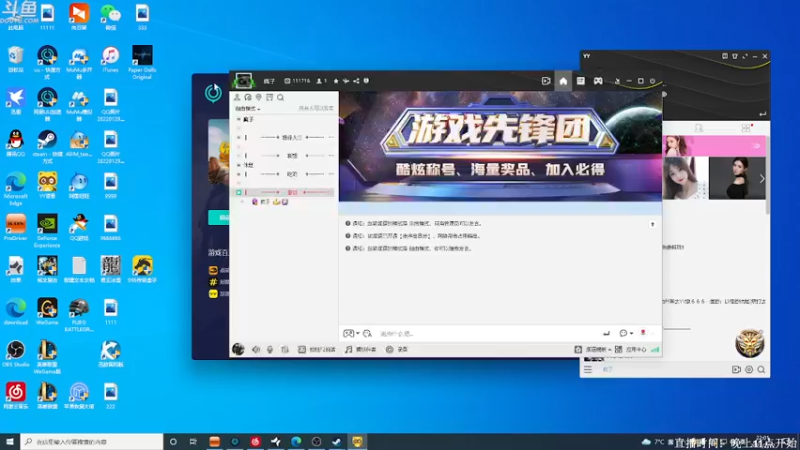Open the home icon in YY channel header
This screenshot has width=800, height=450.
tap(563, 81)
